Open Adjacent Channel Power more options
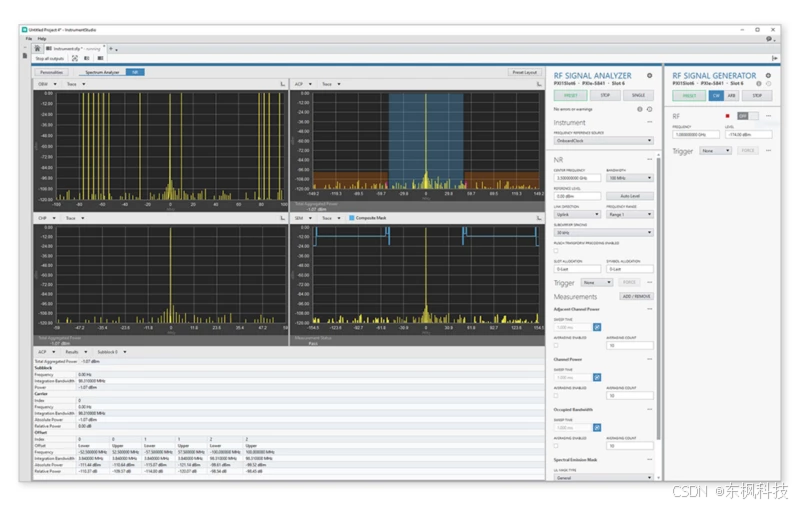This screenshot has width=800, height=507. (649, 309)
